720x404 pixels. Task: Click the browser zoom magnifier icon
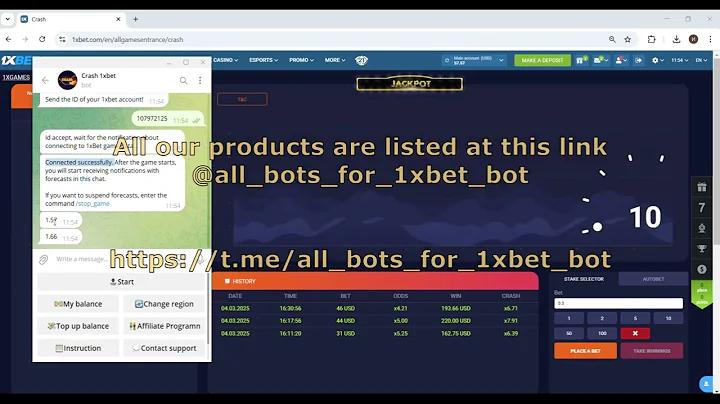(x=612, y=39)
